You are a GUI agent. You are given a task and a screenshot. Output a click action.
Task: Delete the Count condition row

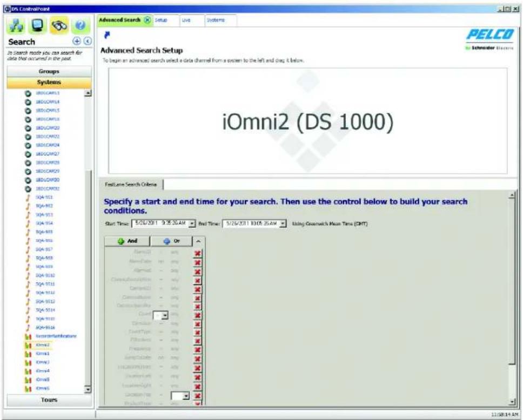(197, 315)
